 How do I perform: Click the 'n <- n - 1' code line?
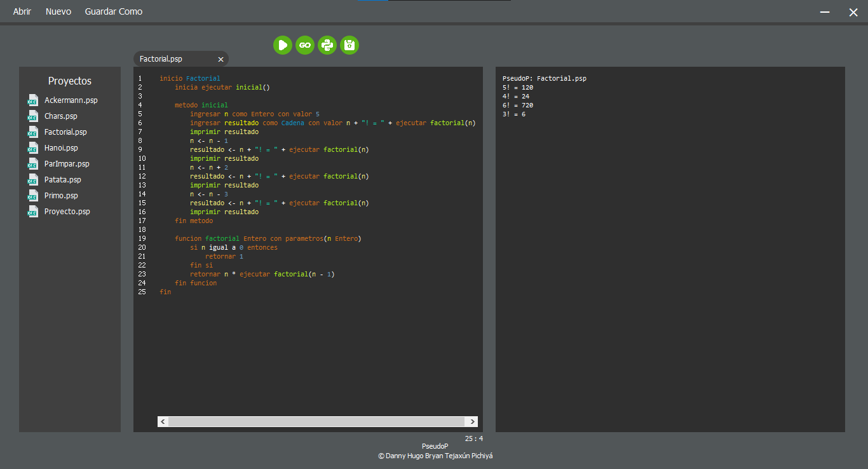coord(208,140)
